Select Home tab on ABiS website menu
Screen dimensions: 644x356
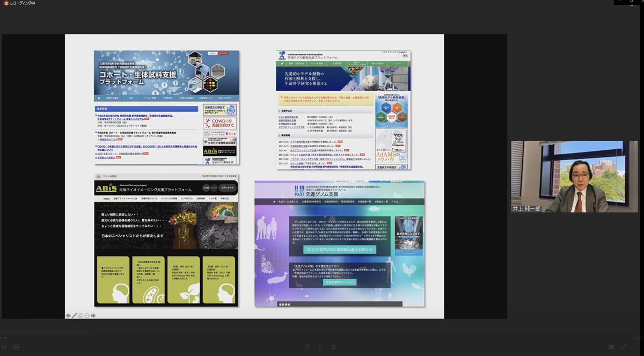point(106,199)
